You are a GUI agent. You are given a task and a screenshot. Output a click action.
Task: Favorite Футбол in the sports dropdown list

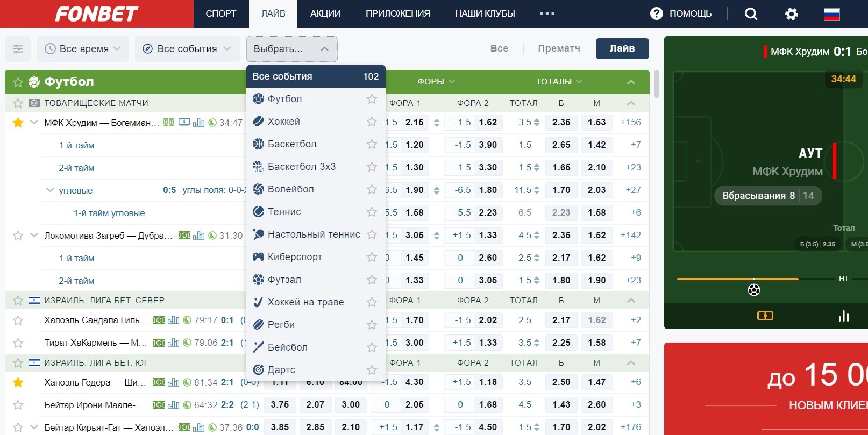click(372, 99)
